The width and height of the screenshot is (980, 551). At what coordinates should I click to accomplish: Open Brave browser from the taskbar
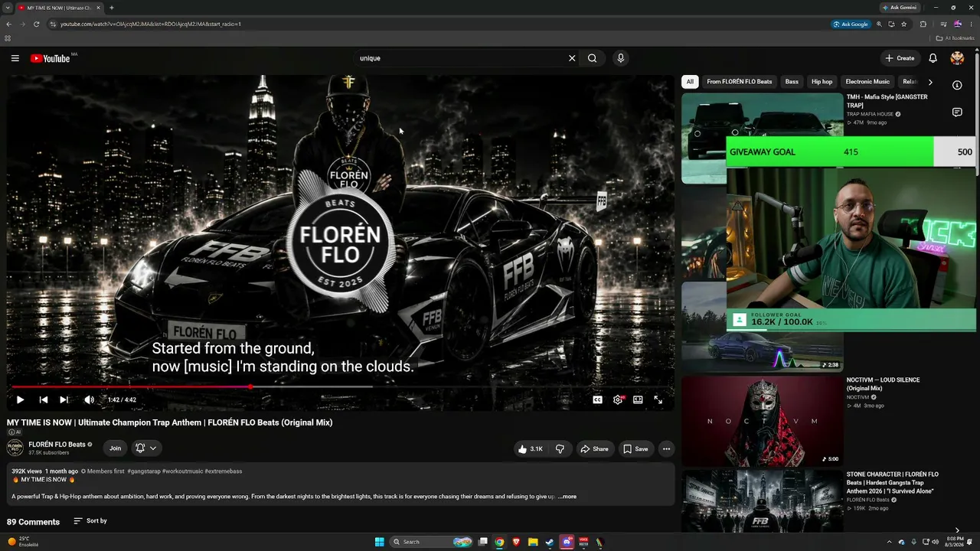pyautogui.click(x=516, y=542)
